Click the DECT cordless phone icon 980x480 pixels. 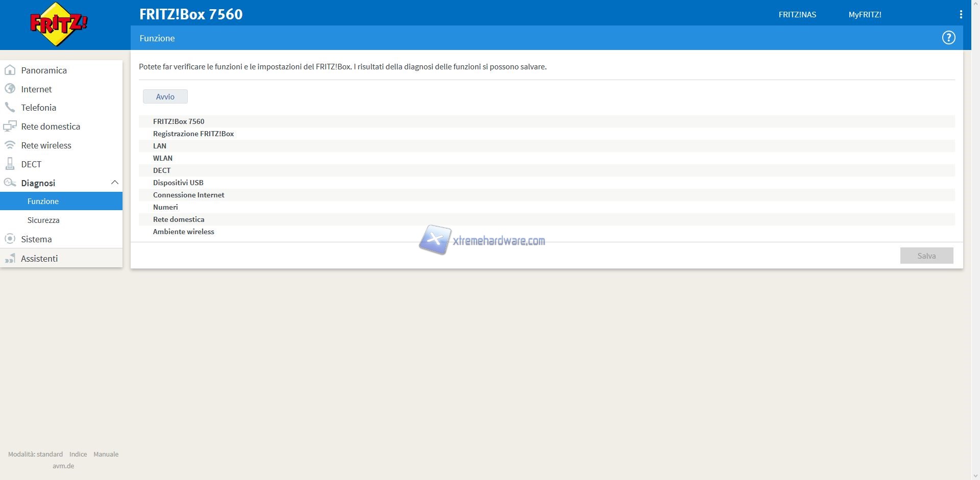[x=10, y=164]
